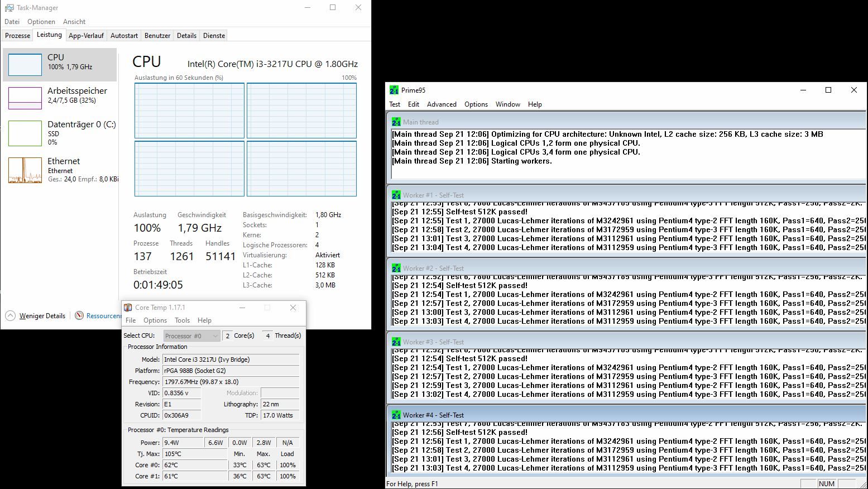
Task: Open the Options menu in Core Temp
Action: pos(155,320)
